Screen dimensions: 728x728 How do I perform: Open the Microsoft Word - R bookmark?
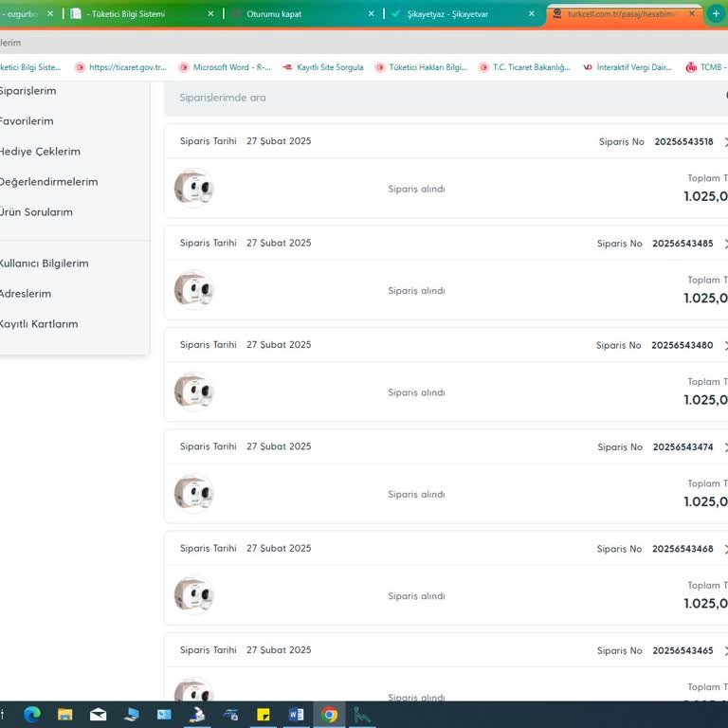226,67
